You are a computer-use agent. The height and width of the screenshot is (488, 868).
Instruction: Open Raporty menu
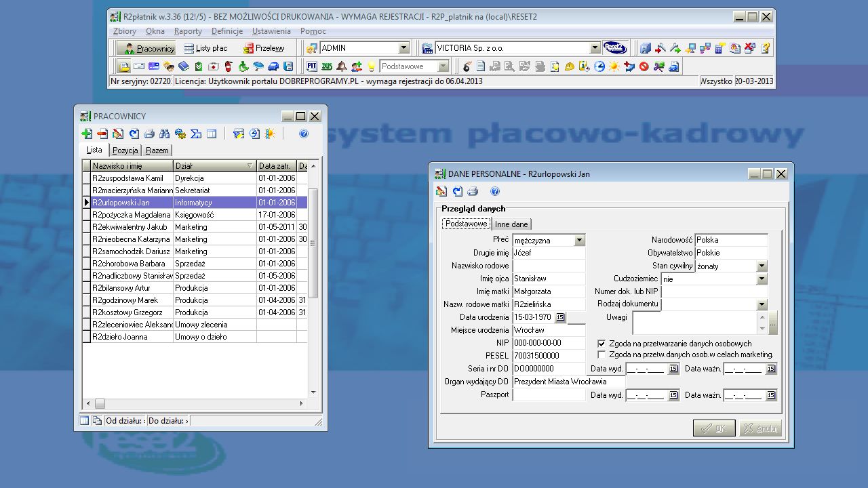click(x=188, y=31)
